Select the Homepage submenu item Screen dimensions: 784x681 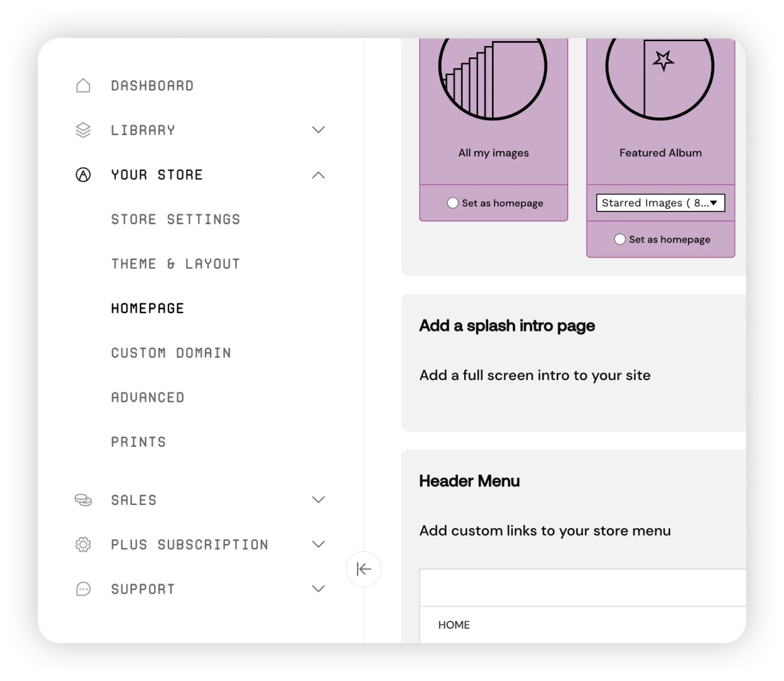148,309
